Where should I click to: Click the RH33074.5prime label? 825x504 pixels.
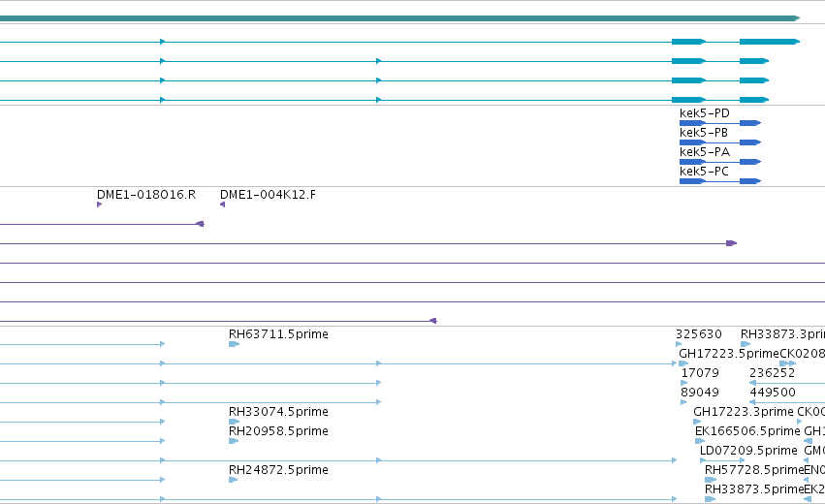(x=278, y=411)
